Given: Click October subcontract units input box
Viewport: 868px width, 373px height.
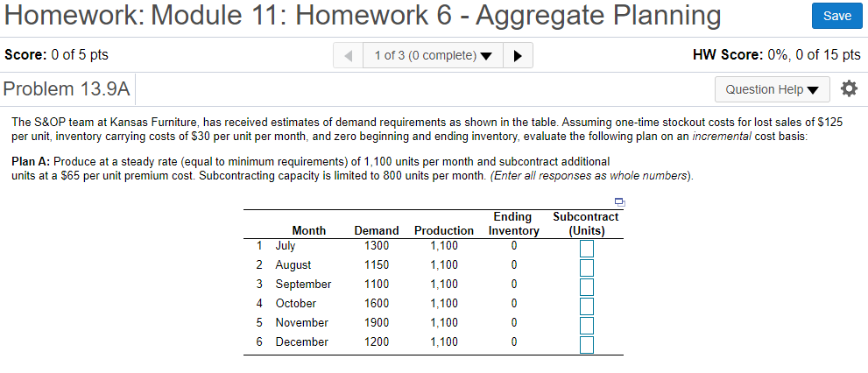Looking at the screenshot, I should (587, 306).
